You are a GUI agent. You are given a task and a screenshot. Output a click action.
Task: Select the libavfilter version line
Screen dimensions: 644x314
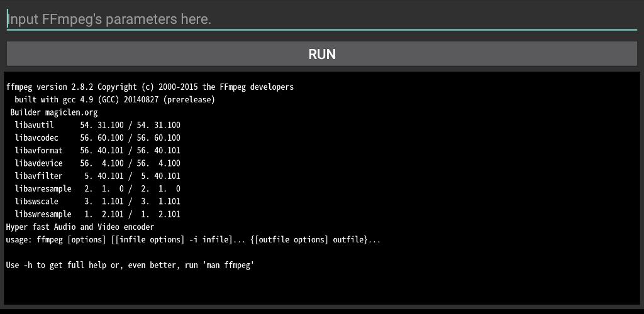(97, 176)
